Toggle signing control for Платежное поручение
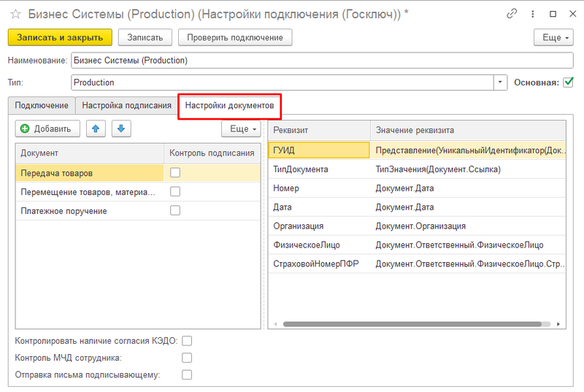584x392 pixels. pos(175,211)
